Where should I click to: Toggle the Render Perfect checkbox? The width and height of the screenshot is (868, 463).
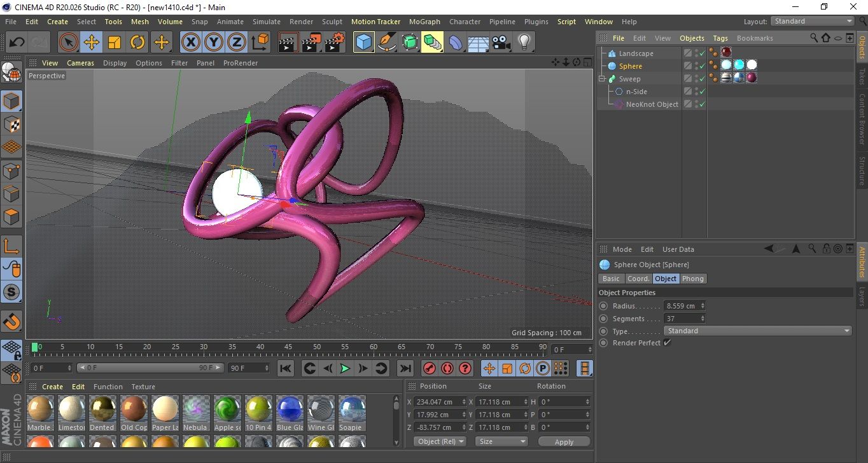(667, 343)
